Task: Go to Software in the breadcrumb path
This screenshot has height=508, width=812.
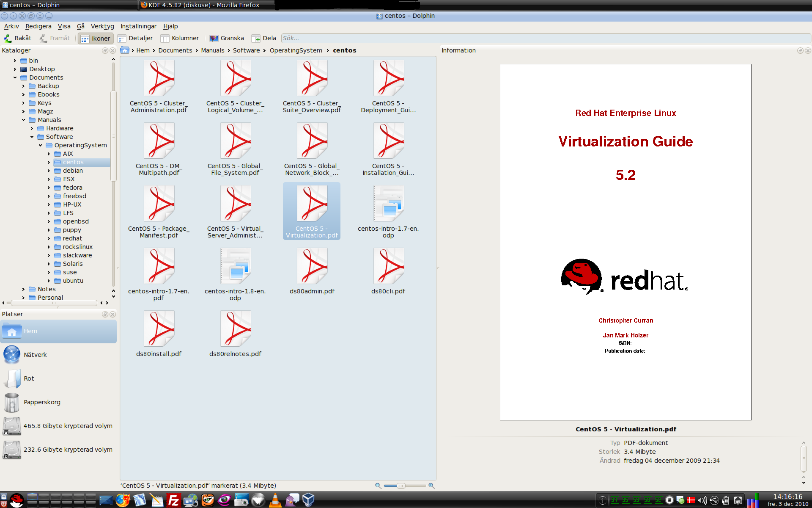Action: click(x=246, y=50)
